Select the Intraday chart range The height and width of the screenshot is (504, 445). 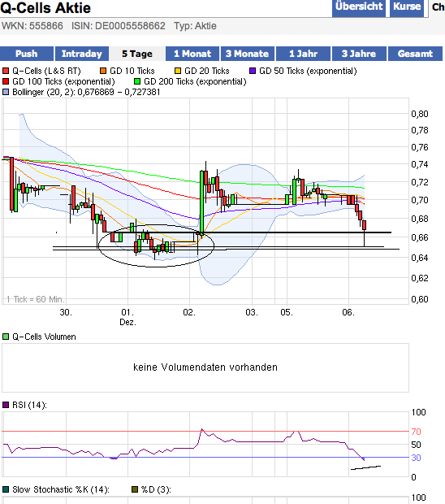(x=82, y=54)
